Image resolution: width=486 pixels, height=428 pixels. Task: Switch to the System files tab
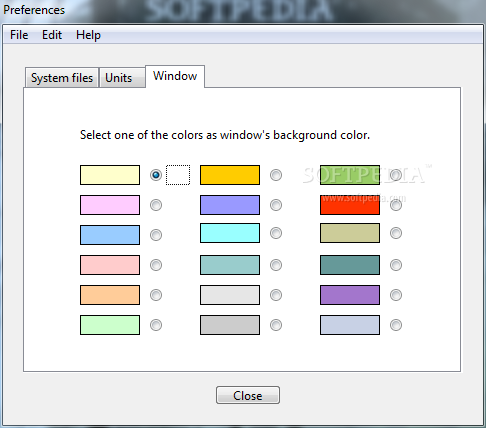[62, 78]
